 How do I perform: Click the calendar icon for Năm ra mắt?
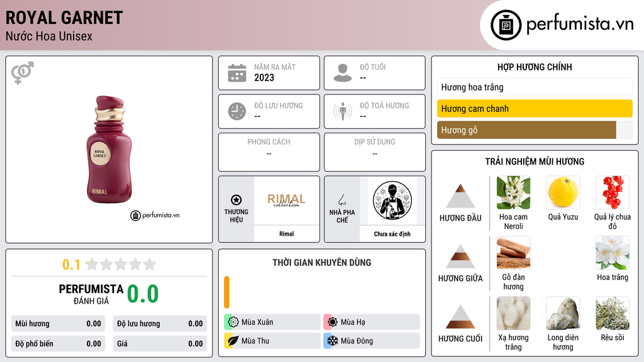(x=237, y=73)
